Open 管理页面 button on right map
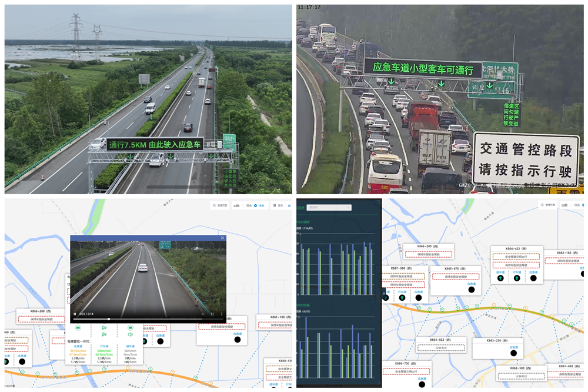Screen dimensions: 588x392 point(548,205)
